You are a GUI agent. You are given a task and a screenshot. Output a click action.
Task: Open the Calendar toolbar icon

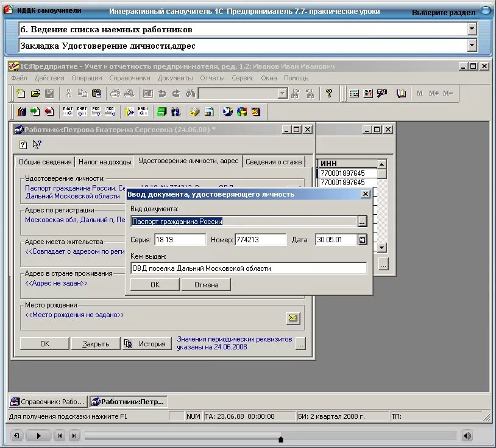(368, 94)
